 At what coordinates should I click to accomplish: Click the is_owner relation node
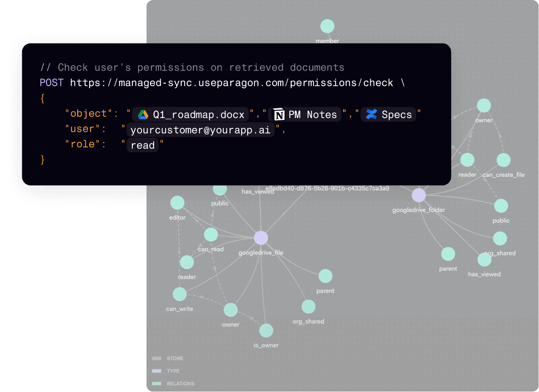pos(266,331)
